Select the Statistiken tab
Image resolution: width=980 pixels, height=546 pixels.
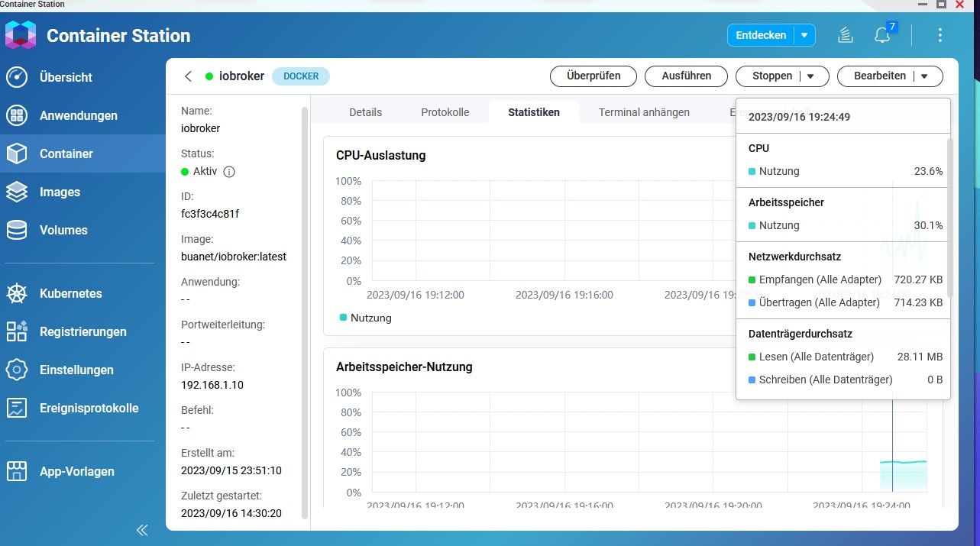pos(534,112)
